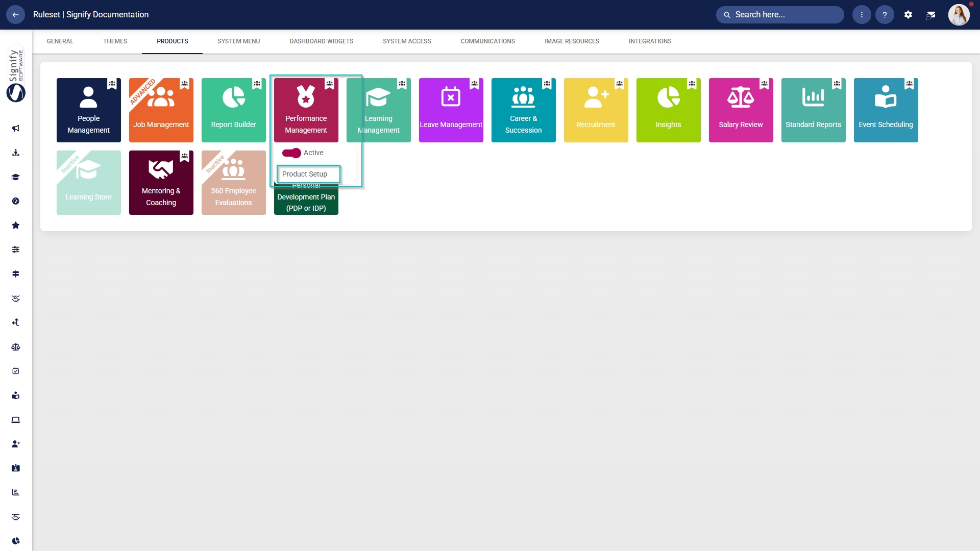The height and width of the screenshot is (551, 980).
Task: Click the Search here input field
Action: click(x=780, y=15)
